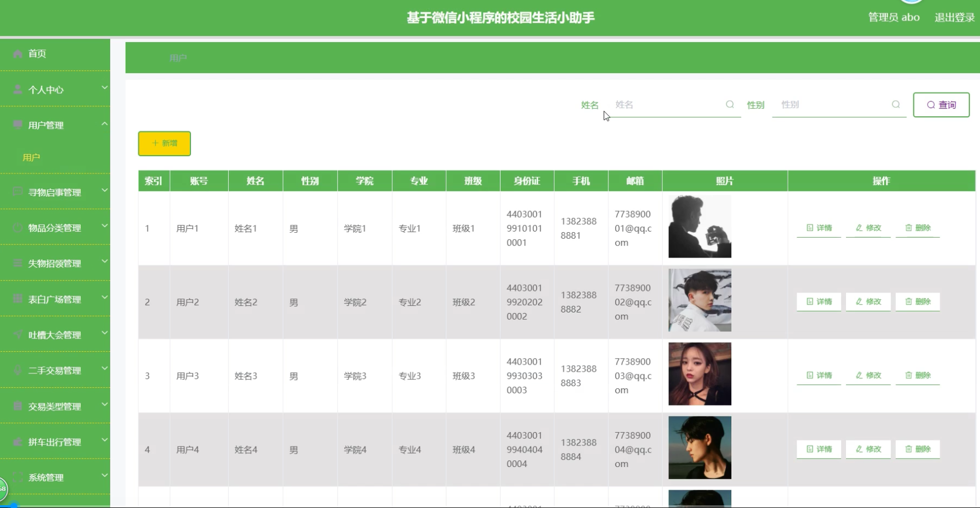980x508 pixels.
Task: Click the icon next to 拼车出行管理
Action: pyautogui.click(x=18, y=442)
